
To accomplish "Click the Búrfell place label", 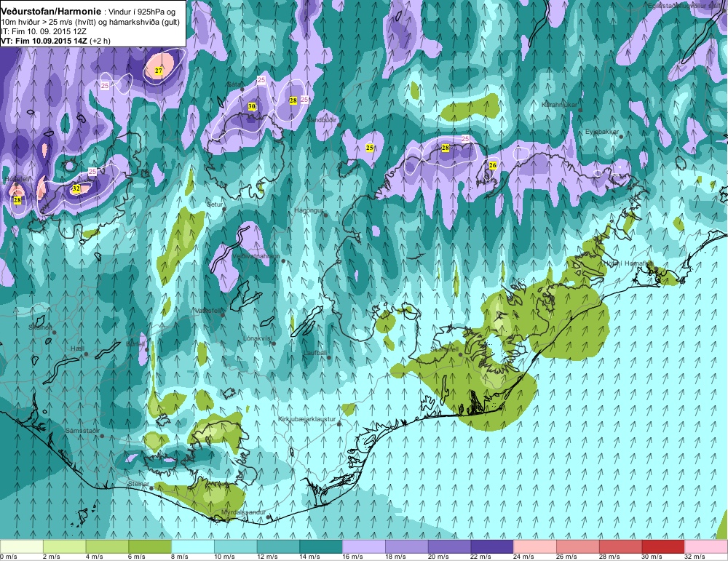I will pyautogui.click(x=135, y=344).
